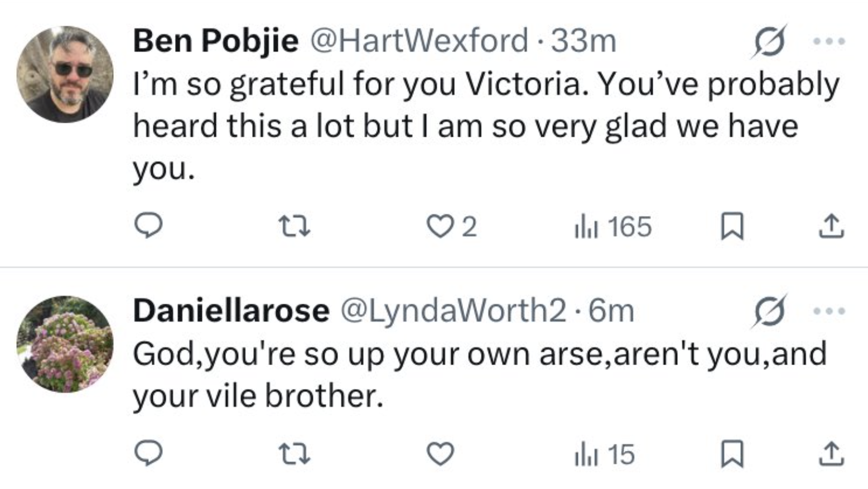Retweet Ben Pobjie's post
Image resolution: width=868 pixels, height=489 pixels.
(x=294, y=227)
